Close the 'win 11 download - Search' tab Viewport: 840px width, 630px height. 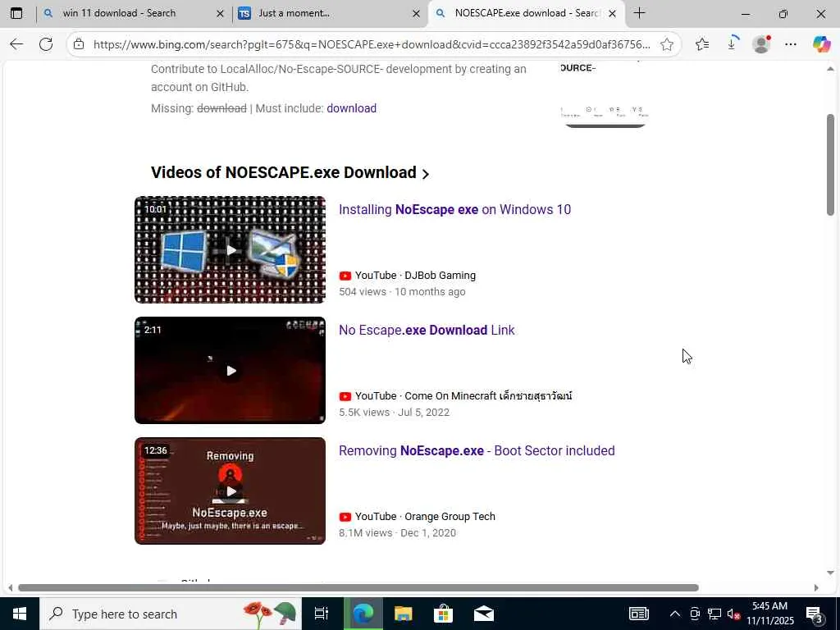[x=220, y=14]
